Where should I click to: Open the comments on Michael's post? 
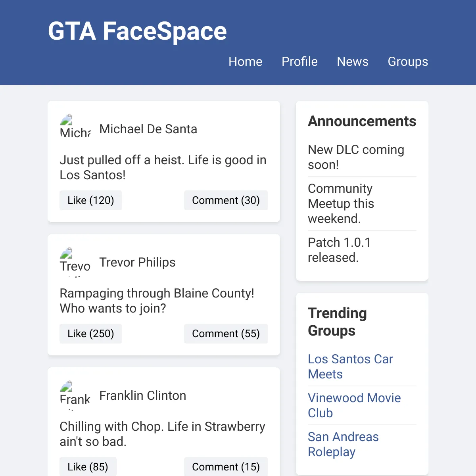click(x=226, y=200)
